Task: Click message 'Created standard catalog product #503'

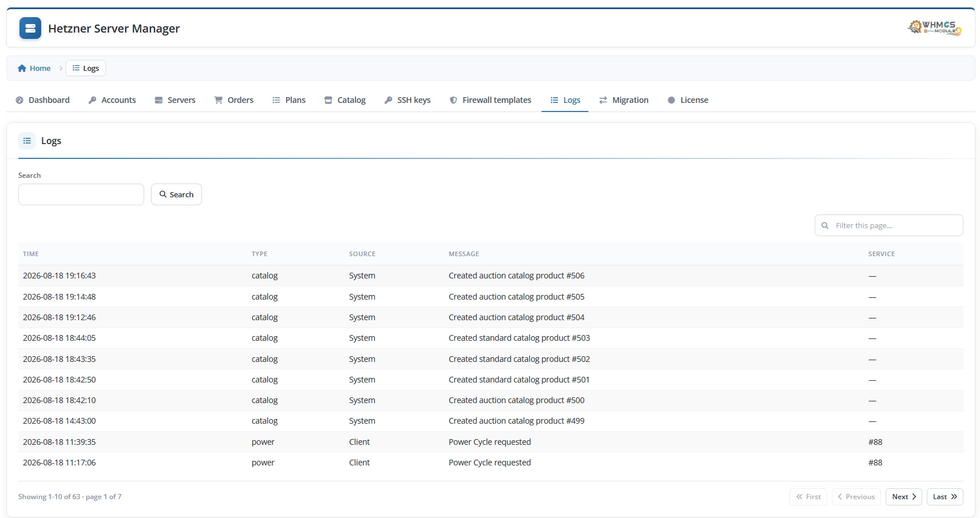Action: pyautogui.click(x=519, y=338)
